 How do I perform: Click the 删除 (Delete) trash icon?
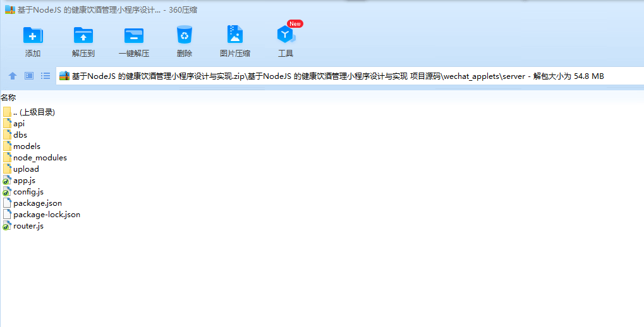[x=185, y=35]
